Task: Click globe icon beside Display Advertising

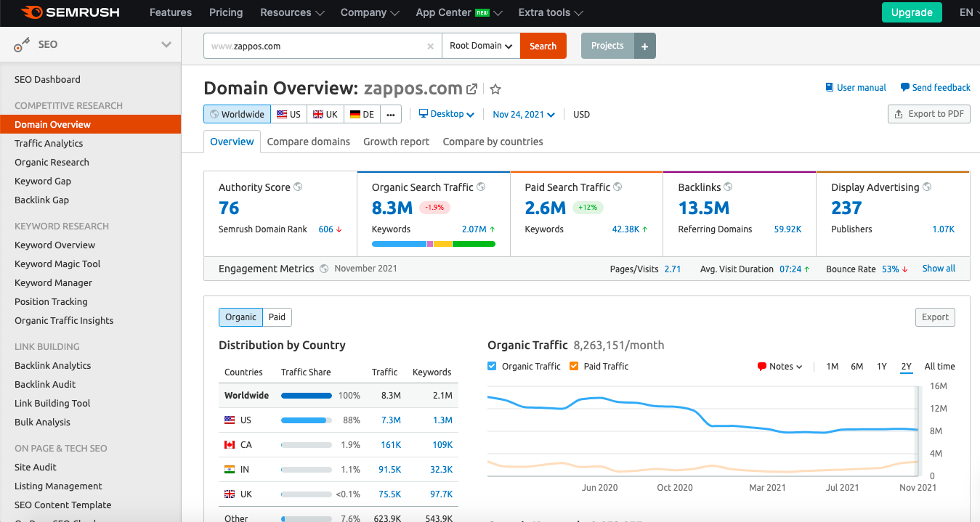Action: click(927, 187)
